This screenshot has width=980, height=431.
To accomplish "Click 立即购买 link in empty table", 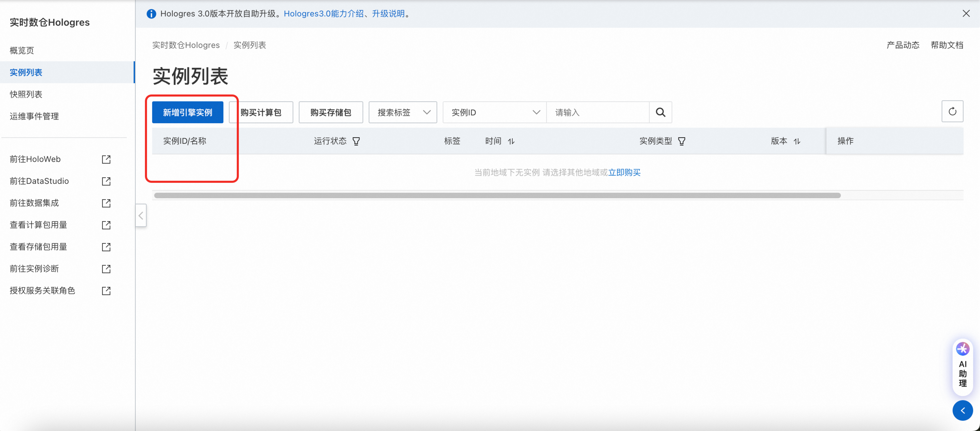I will coord(624,173).
